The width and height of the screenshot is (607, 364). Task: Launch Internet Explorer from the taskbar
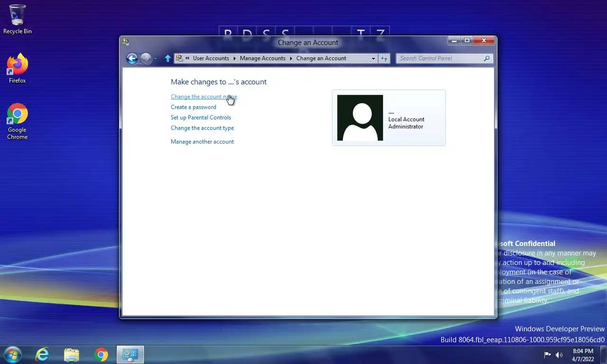click(42, 355)
